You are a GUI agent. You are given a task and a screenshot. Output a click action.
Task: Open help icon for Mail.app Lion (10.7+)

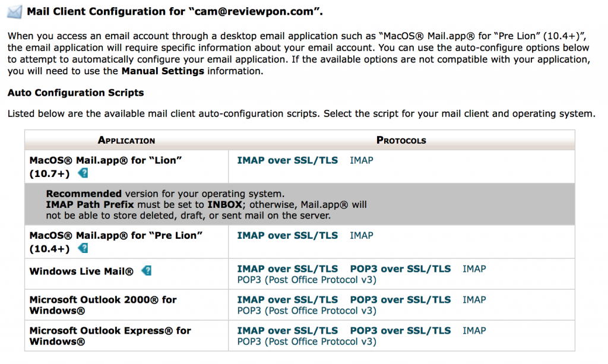83,173
